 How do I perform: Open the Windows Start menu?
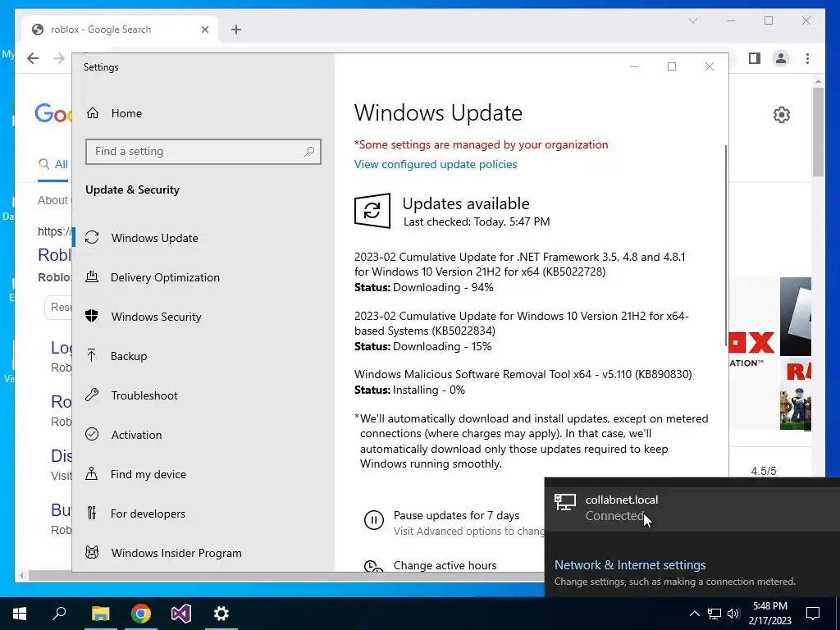(x=20, y=614)
